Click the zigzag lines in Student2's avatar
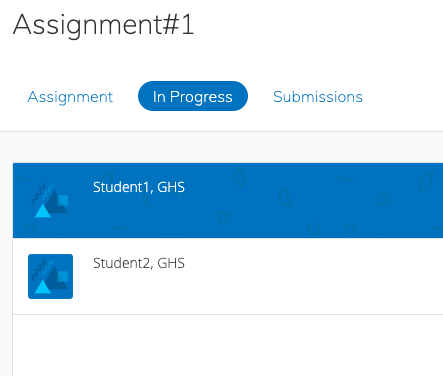This screenshot has width=443, height=376. pyautogui.click(x=42, y=269)
